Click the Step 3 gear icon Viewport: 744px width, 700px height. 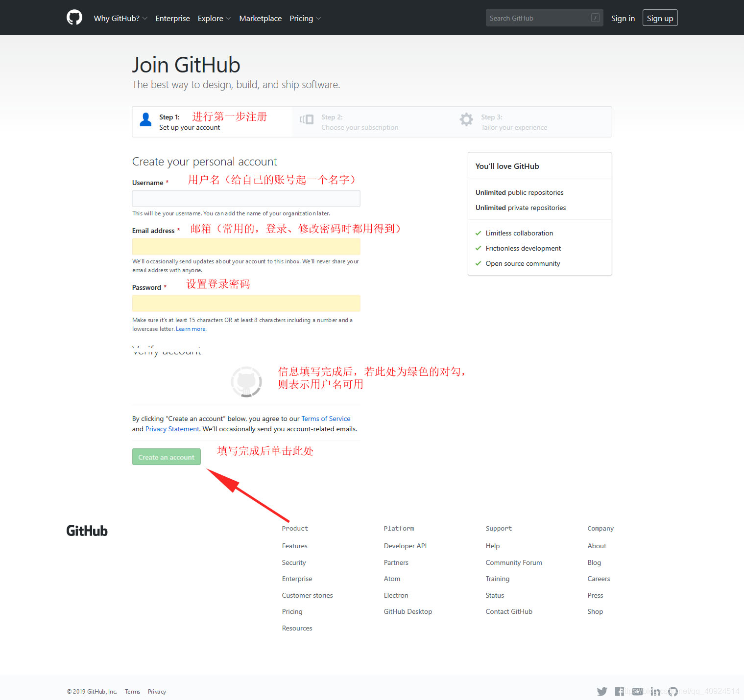pos(466,119)
